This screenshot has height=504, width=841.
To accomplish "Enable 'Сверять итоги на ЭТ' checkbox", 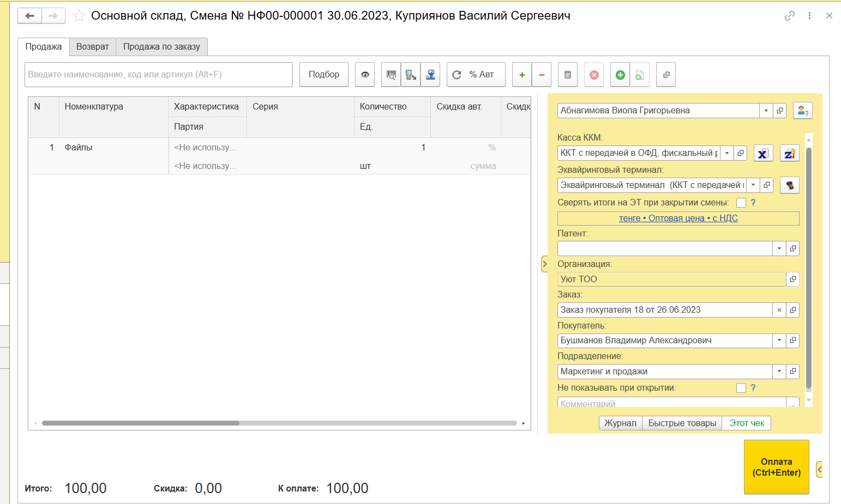I will (741, 203).
